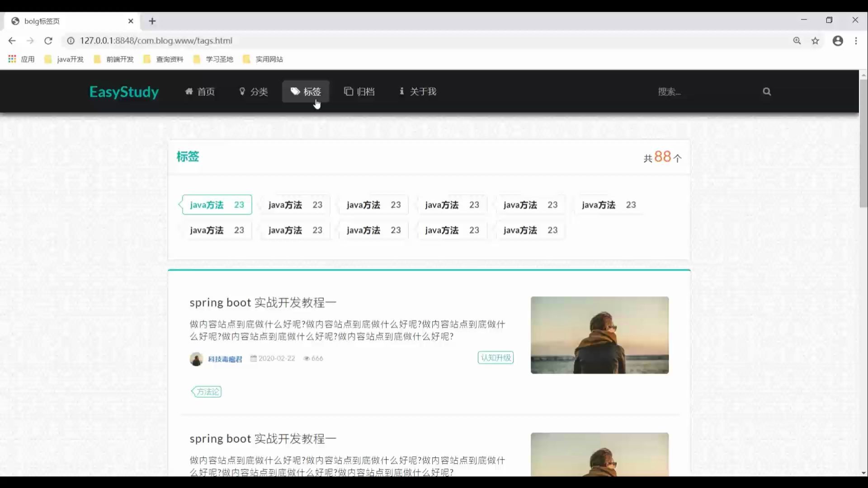This screenshot has height=488, width=868.
Task: Open 分类 in the navbar
Action: coord(253,92)
